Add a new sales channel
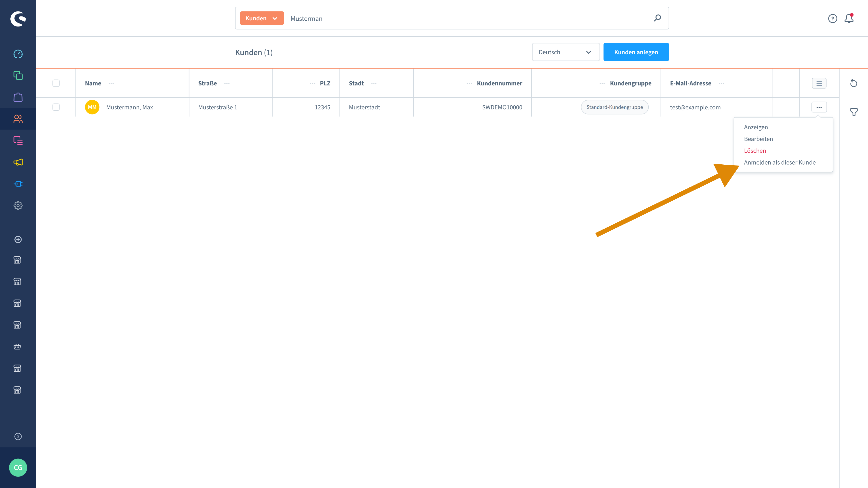The width and height of the screenshot is (868, 488). 18,239
